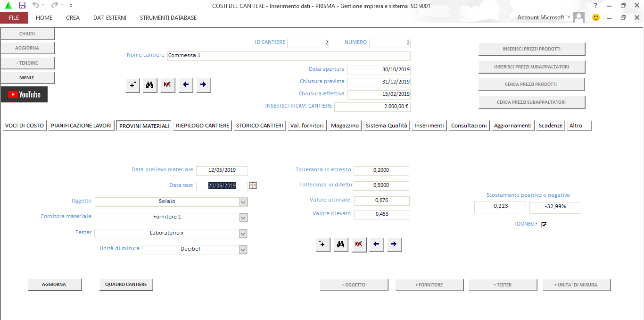Switch to STORICO CANTIERI tab

click(x=260, y=126)
